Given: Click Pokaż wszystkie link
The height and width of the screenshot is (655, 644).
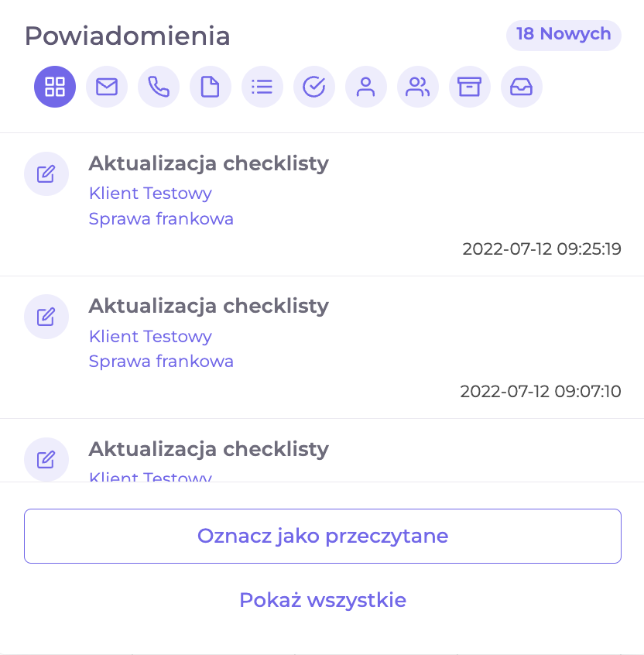Looking at the screenshot, I should [x=323, y=600].
